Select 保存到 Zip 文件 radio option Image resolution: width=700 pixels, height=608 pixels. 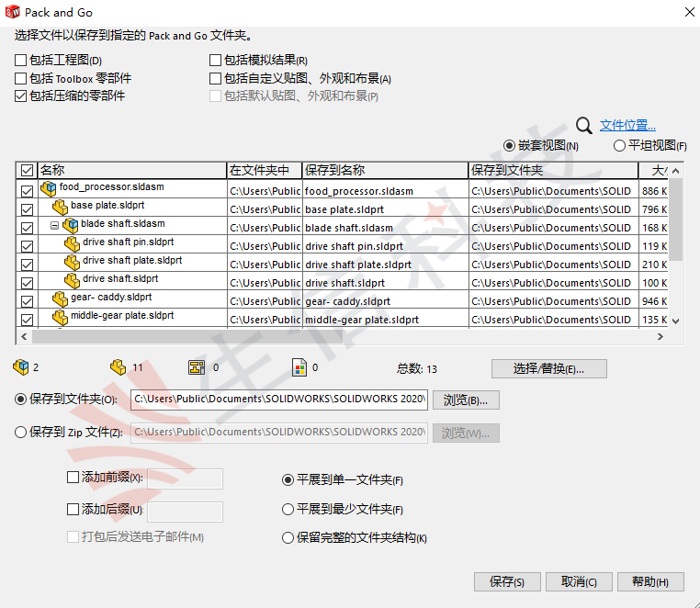click(x=20, y=432)
